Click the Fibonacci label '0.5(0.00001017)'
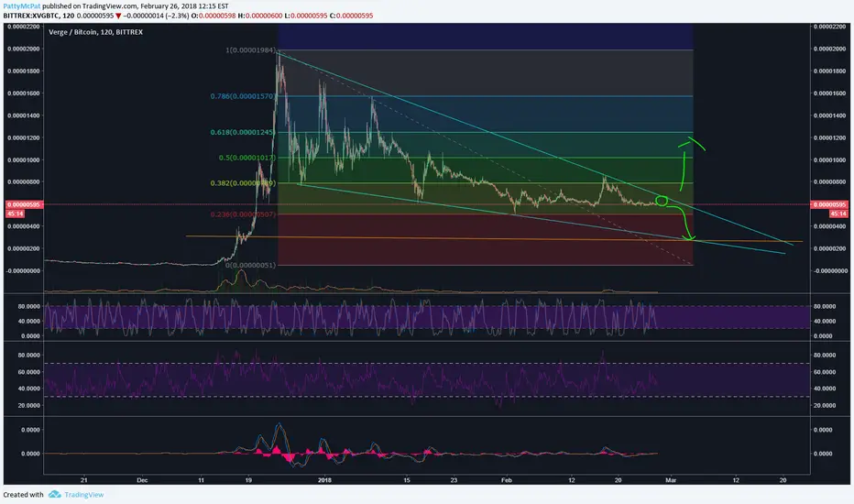Image resolution: width=854 pixels, height=504 pixels. 247,158
